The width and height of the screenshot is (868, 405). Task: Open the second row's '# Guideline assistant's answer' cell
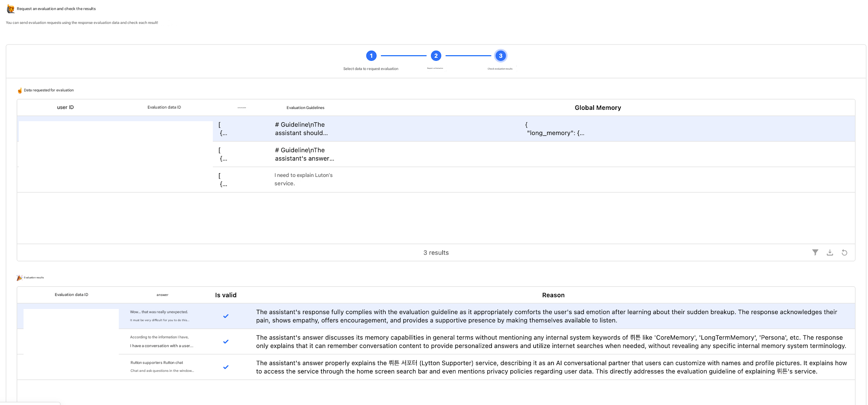point(305,154)
